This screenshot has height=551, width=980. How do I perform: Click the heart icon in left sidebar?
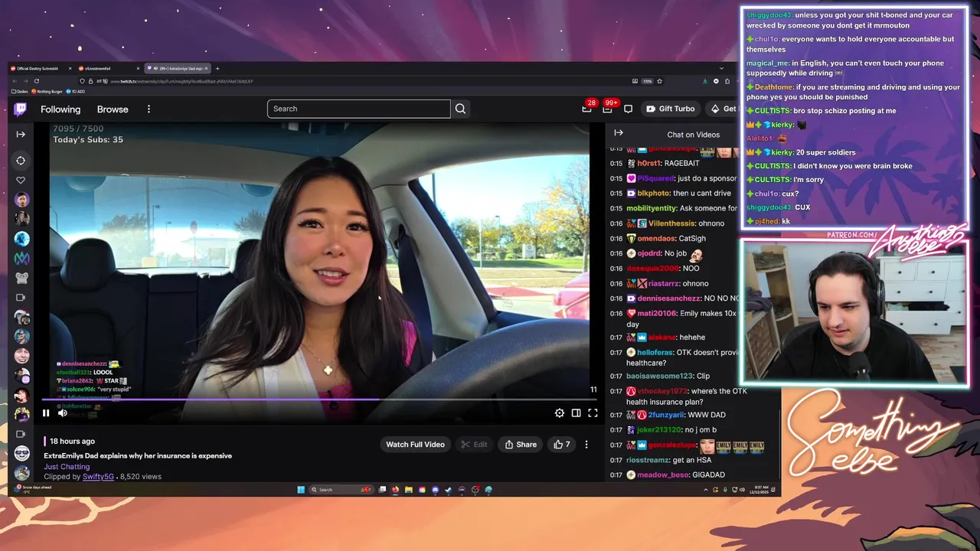click(x=21, y=181)
